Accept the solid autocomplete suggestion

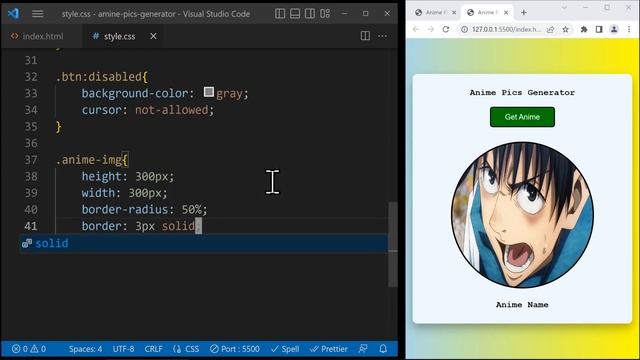[204, 243]
